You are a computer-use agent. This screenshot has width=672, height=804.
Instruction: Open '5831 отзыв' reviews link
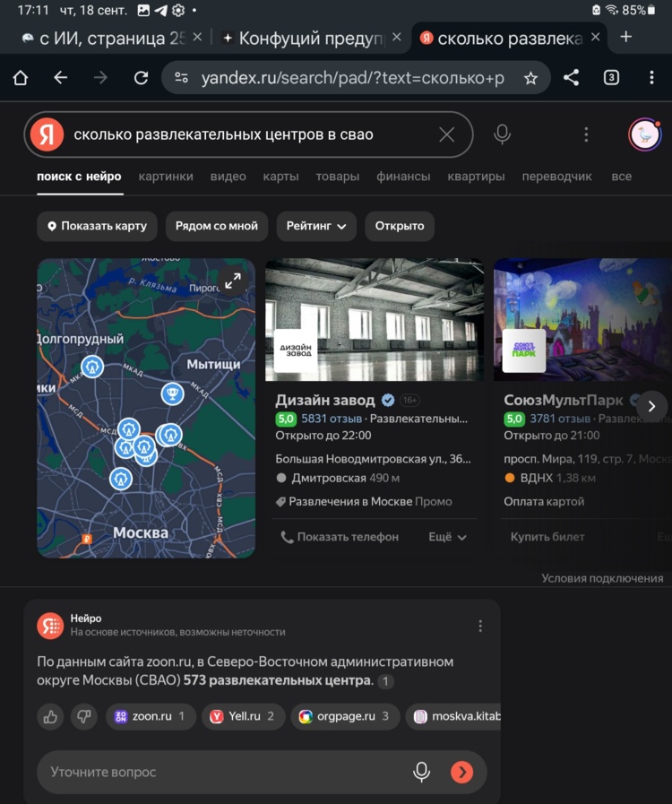click(x=332, y=419)
